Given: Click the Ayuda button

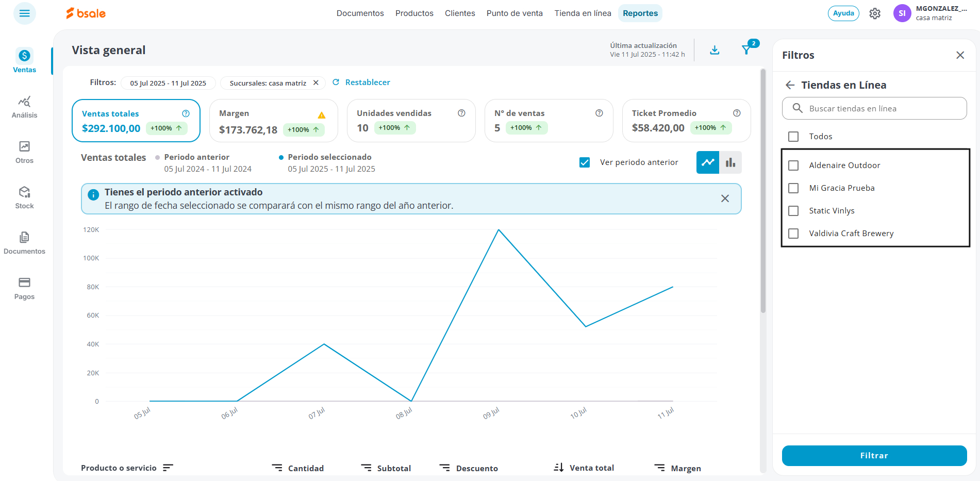Looking at the screenshot, I should 843,13.
